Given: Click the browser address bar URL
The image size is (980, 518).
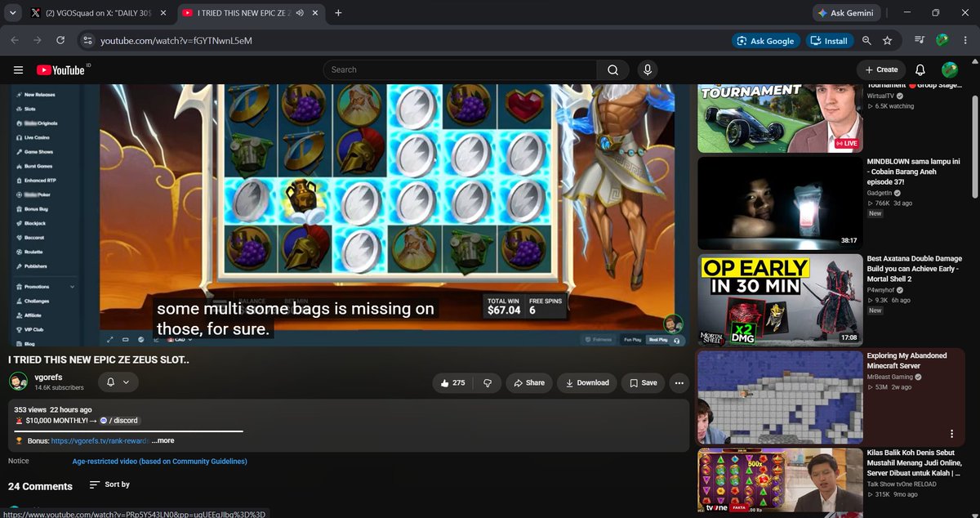Looking at the screenshot, I should (176, 40).
